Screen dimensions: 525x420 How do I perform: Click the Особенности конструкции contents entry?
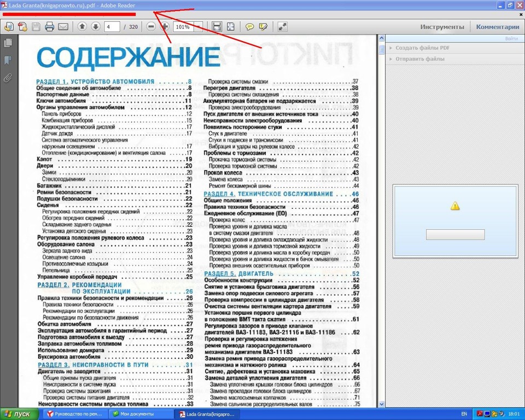pyautogui.click(x=238, y=280)
